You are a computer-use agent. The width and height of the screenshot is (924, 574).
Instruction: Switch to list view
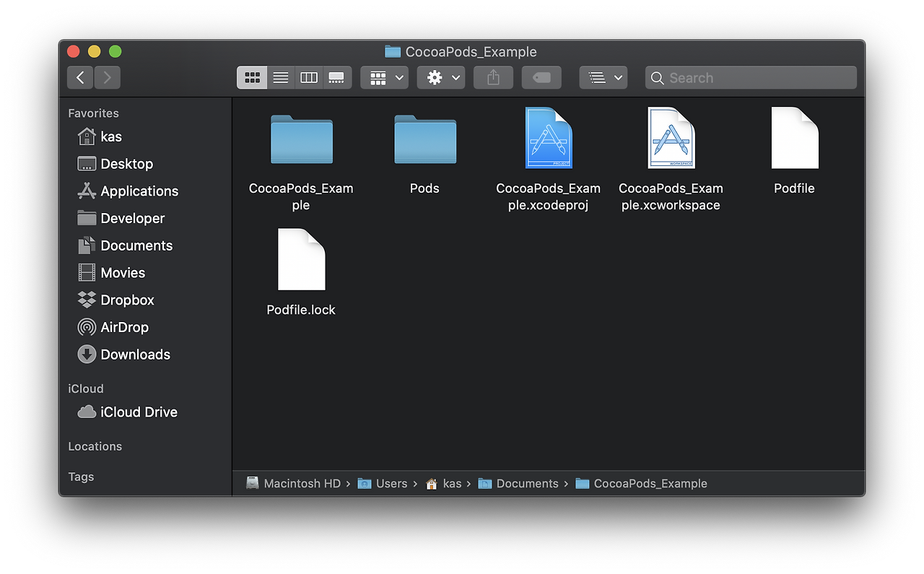[281, 77]
